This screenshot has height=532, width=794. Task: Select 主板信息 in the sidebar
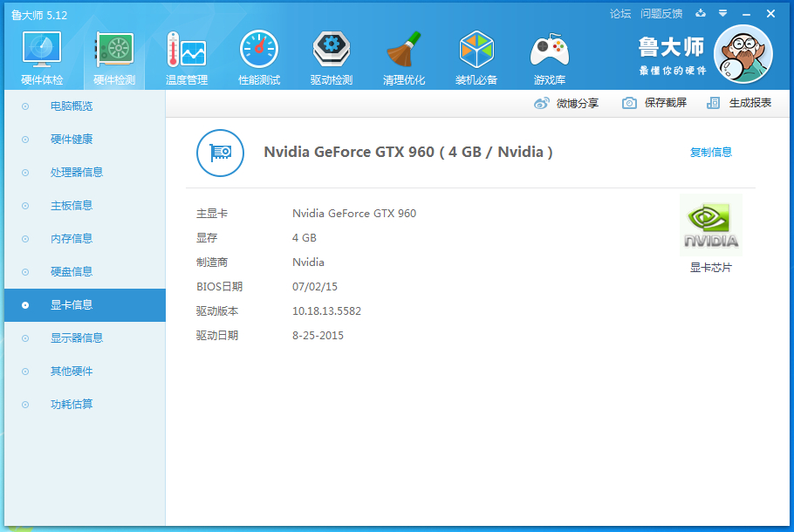pyautogui.click(x=86, y=206)
